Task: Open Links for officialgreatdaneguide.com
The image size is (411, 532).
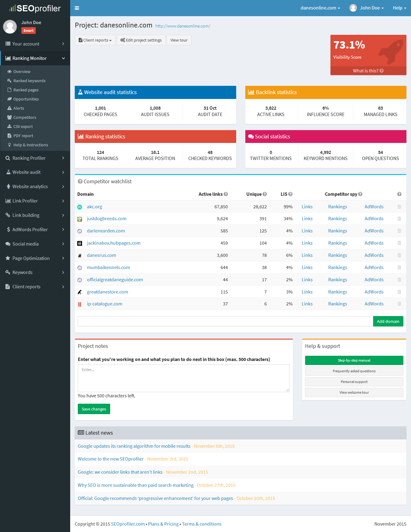Action: click(307, 280)
